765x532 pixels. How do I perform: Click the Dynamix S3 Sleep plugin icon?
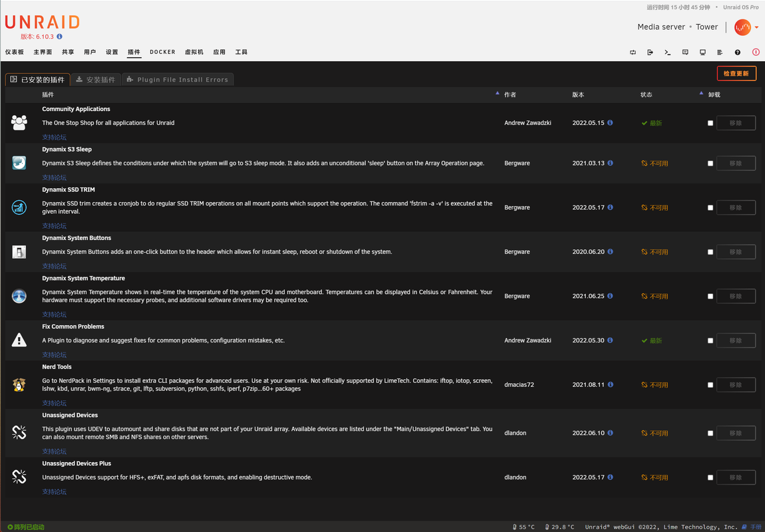pos(19,163)
